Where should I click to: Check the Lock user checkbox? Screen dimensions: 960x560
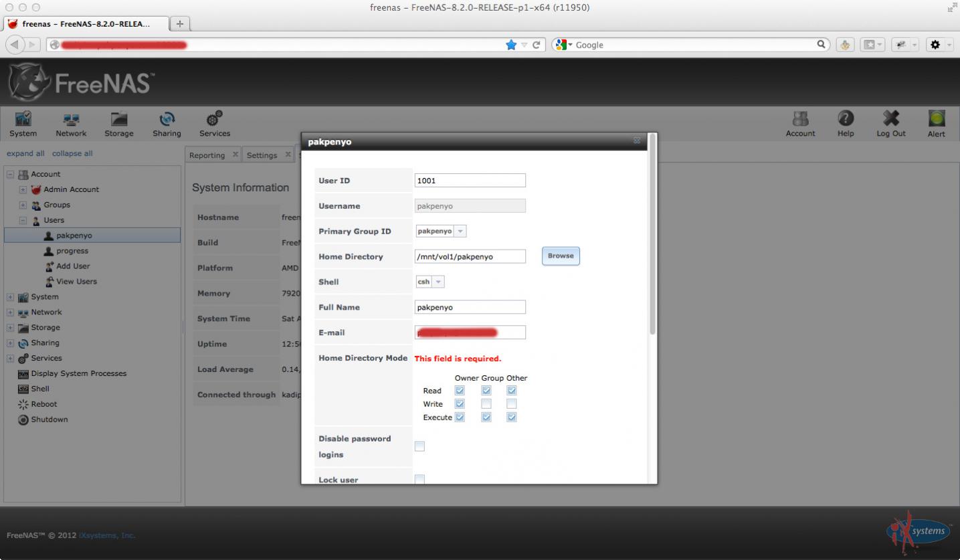[x=419, y=479]
